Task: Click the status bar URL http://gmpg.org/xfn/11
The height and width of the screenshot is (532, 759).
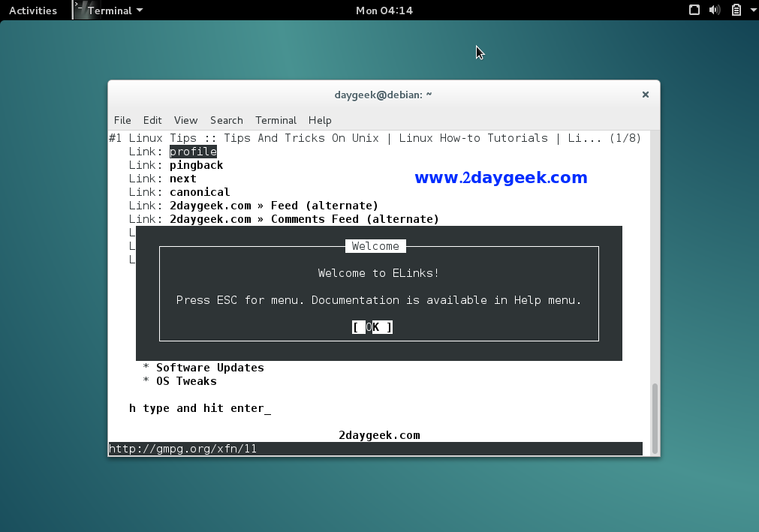Action: pos(183,449)
